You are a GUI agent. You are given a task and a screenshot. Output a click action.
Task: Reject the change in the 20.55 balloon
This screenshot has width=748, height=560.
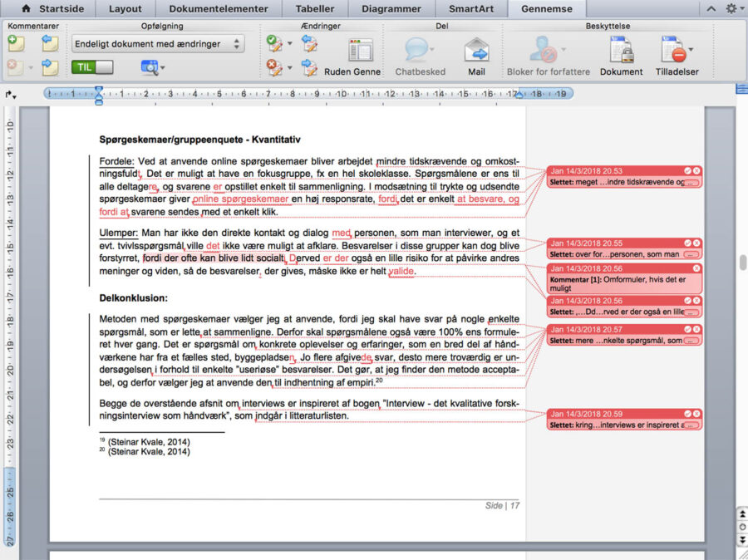coord(696,243)
